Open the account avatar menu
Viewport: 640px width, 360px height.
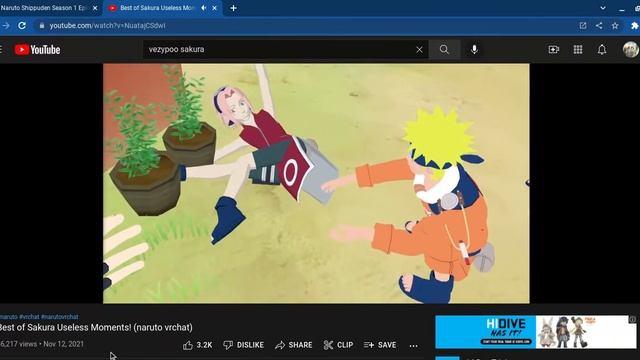(631, 50)
